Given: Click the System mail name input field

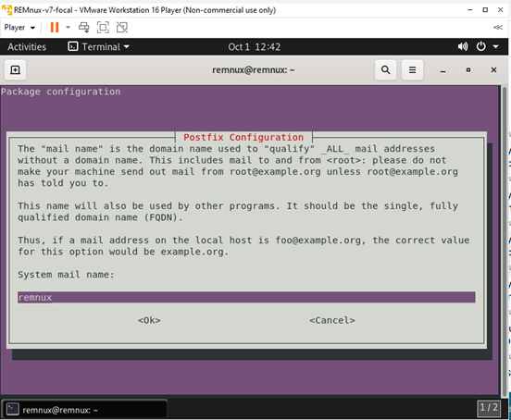Looking at the screenshot, I should (246, 297).
